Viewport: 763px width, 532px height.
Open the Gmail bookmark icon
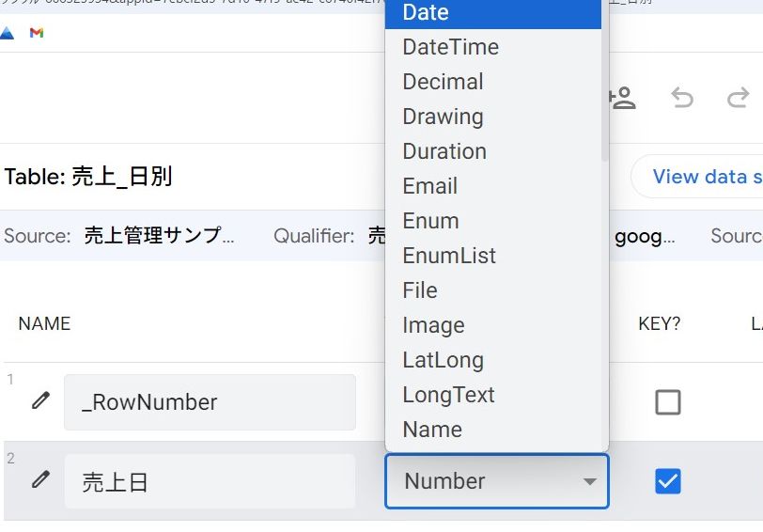click(x=37, y=33)
